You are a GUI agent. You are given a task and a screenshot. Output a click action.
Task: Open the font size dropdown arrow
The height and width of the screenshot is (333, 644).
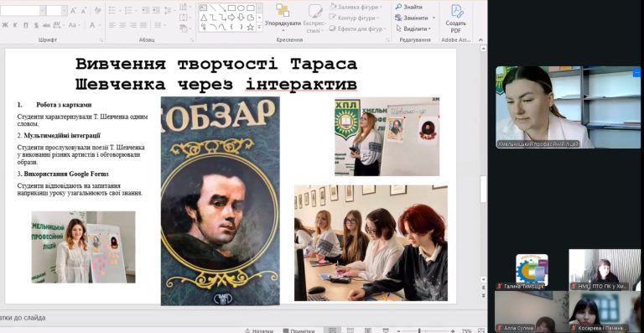[64, 11]
